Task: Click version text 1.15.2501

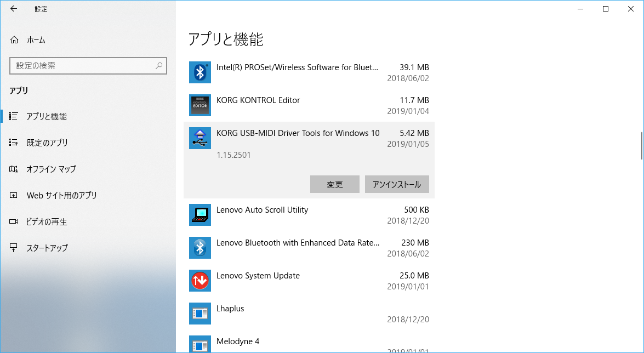Action: point(233,155)
